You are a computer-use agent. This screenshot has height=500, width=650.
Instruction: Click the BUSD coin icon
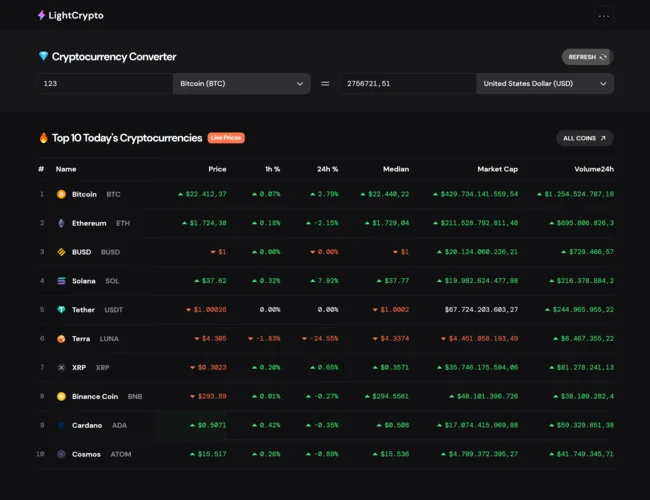[61, 252]
